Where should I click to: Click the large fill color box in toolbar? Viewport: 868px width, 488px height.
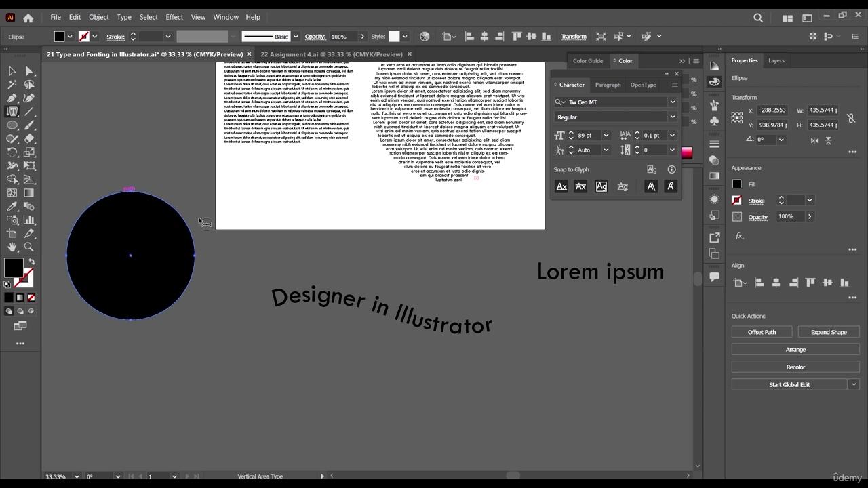[x=13, y=267]
